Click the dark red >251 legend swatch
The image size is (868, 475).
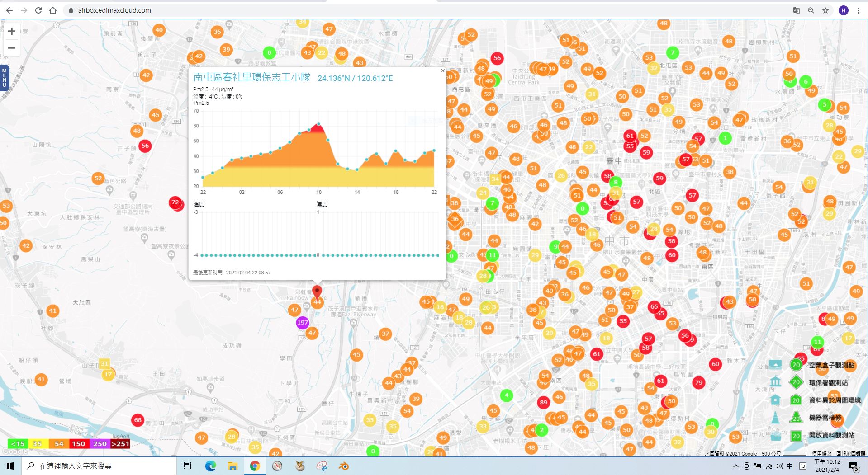point(120,444)
